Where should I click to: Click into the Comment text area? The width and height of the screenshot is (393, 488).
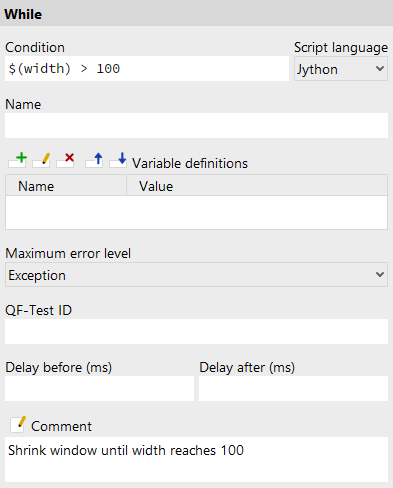[x=196, y=459]
